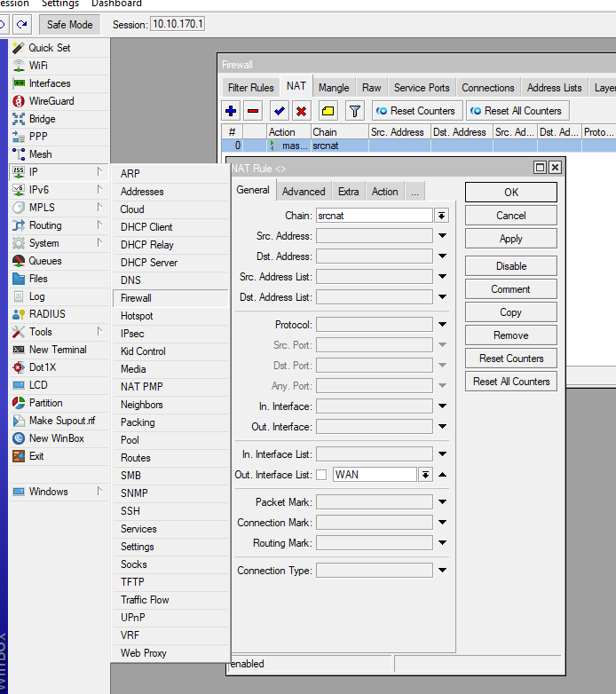The height and width of the screenshot is (694, 616).
Task: Select Firewall from the IP submenu
Action: pos(136,298)
